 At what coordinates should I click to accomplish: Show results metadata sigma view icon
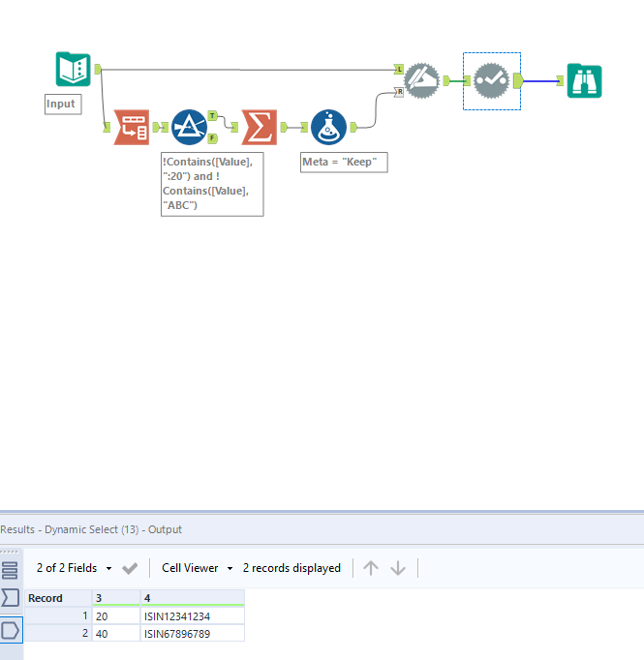10,597
